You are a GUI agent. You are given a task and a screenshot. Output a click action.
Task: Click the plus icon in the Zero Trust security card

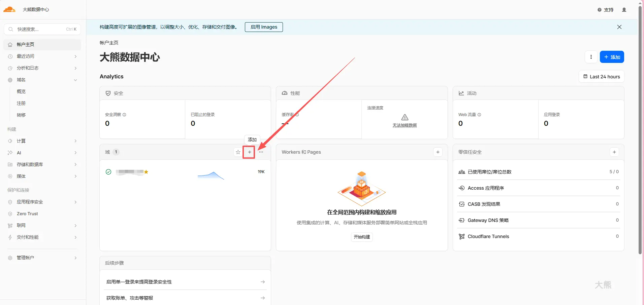pyautogui.click(x=614, y=152)
